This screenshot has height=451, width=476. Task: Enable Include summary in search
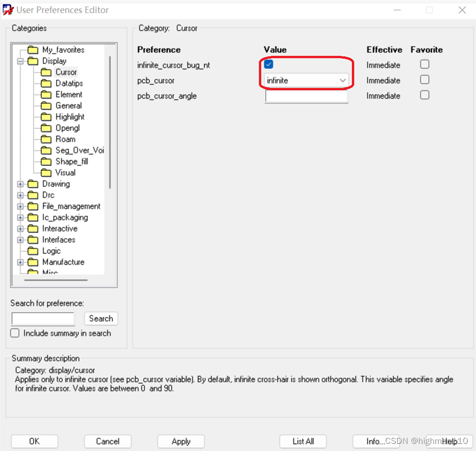coord(15,333)
